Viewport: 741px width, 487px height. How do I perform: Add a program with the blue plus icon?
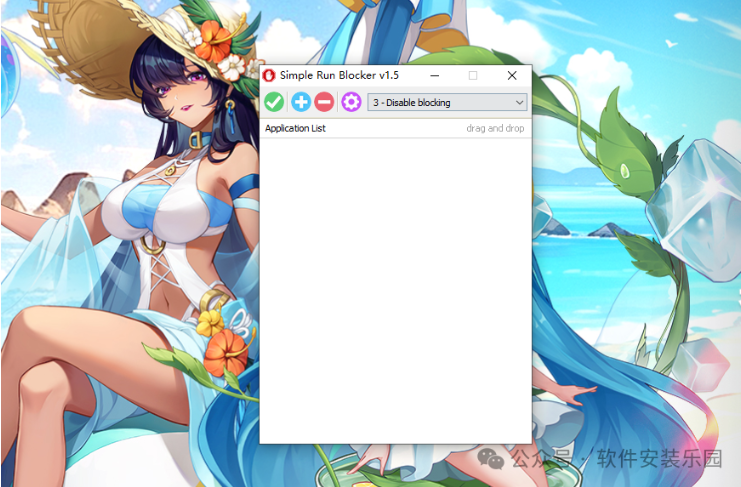click(x=300, y=102)
